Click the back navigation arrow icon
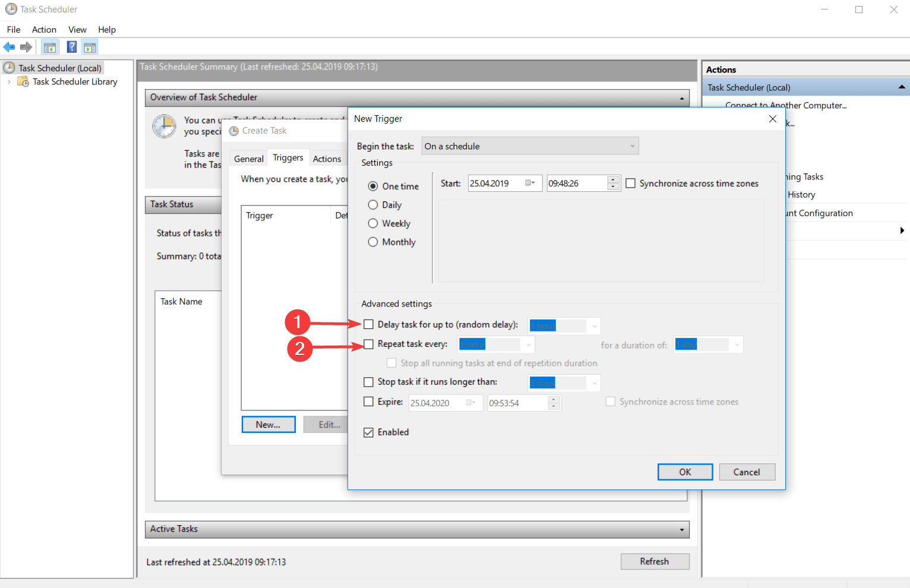Screen dimensions: 910x588 click(x=9, y=47)
